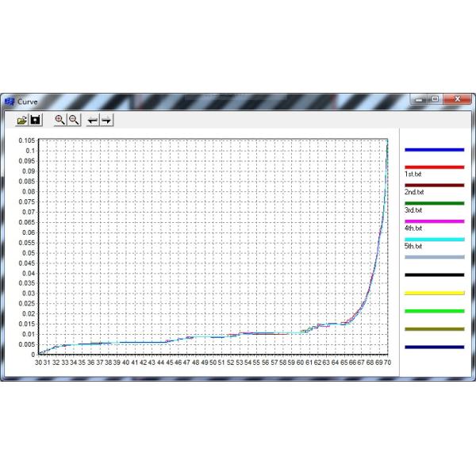476x476 pixels.
Task: Select the black legend line
Action: point(434,274)
